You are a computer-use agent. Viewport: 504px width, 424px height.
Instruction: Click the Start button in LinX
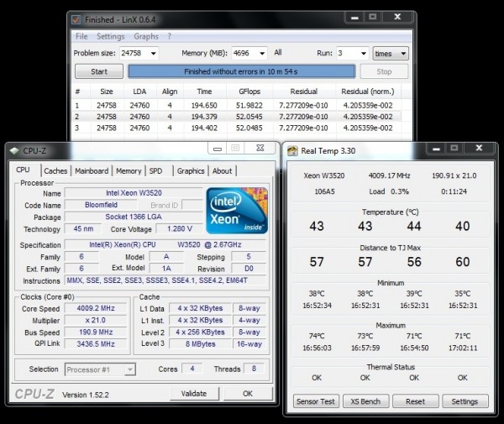pyautogui.click(x=99, y=71)
